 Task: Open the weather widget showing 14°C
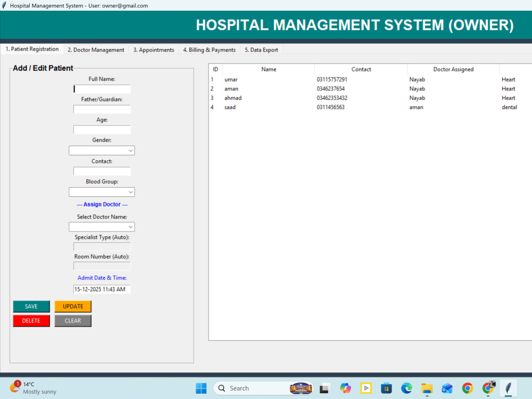tap(32, 388)
